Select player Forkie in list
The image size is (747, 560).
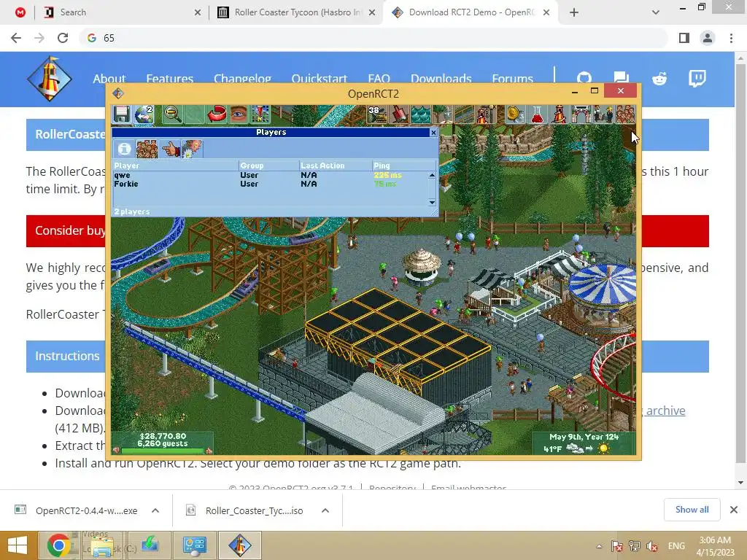(270, 184)
